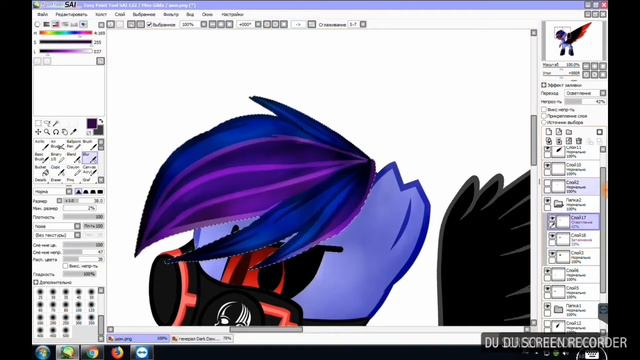Show the color wheel panel icon
The height and width of the screenshot is (360, 640).
pyautogui.click(x=37, y=24)
